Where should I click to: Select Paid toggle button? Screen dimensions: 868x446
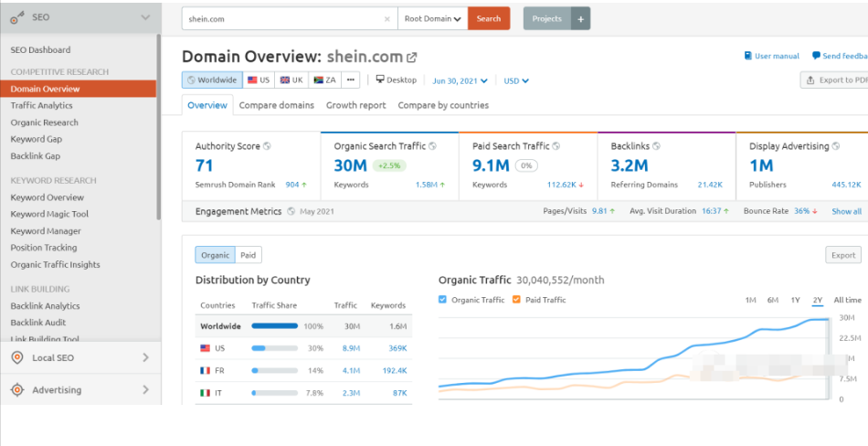248,255
